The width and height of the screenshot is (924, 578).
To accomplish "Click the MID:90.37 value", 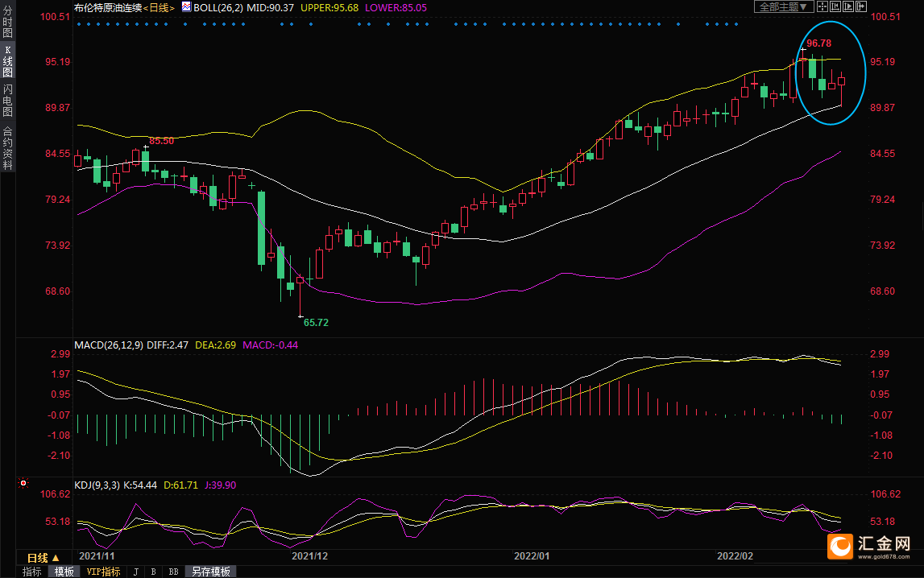I will pos(271,8).
